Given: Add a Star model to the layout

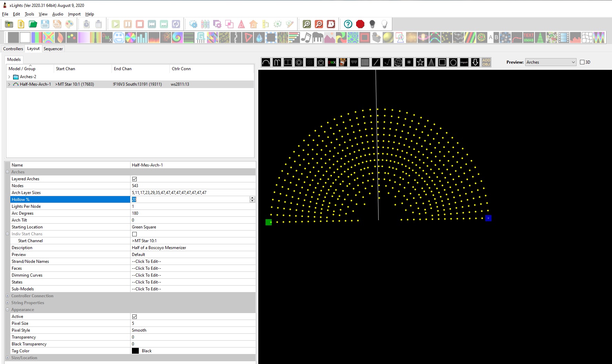Looking at the screenshot, I should coord(420,62).
